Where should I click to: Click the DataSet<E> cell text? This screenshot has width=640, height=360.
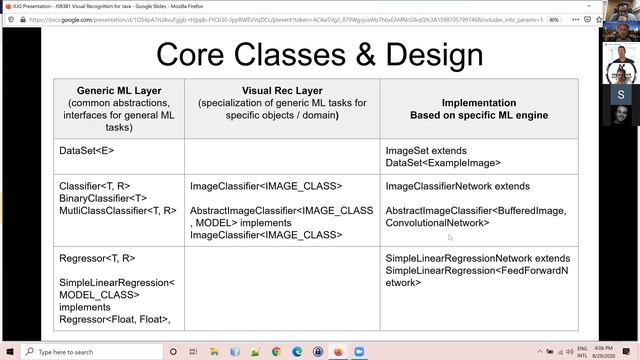pos(87,151)
